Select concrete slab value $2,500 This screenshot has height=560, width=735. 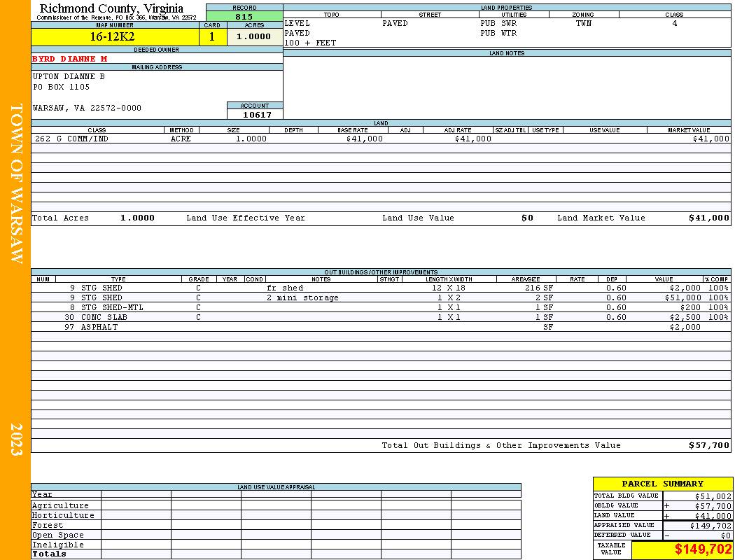[685, 318]
